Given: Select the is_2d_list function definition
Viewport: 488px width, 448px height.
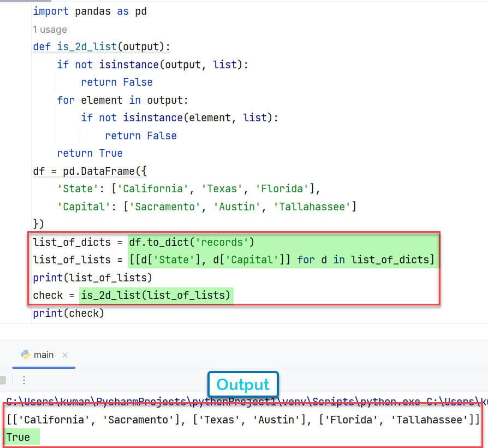Looking at the screenshot, I should (x=102, y=46).
